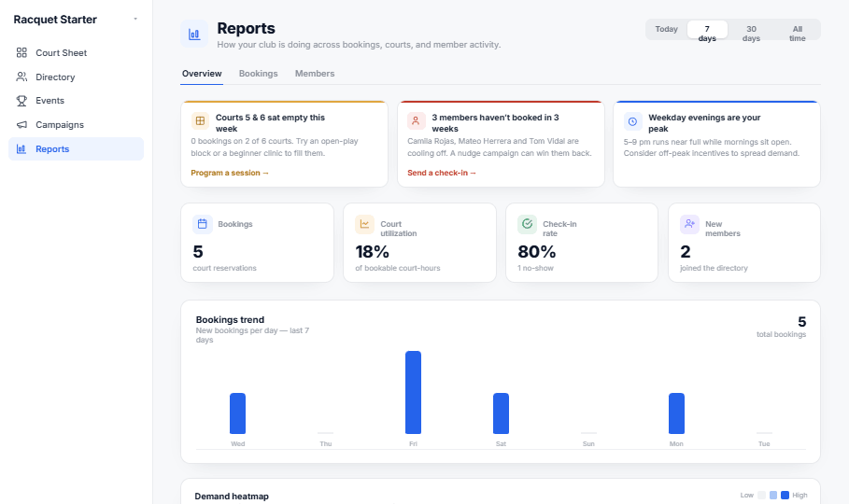Click the Weekday evenings peak insight title

(x=704, y=123)
